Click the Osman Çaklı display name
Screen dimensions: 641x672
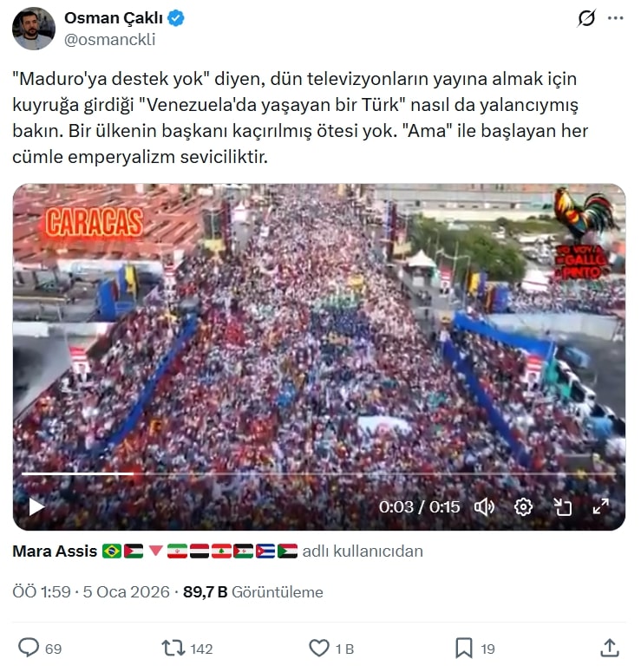click(114, 18)
